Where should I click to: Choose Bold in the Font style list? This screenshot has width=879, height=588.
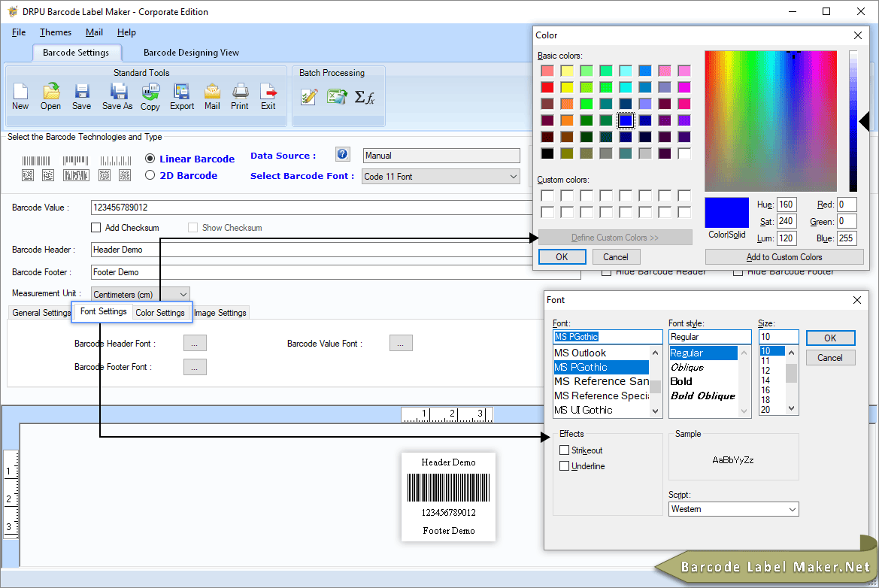[x=682, y=381]
